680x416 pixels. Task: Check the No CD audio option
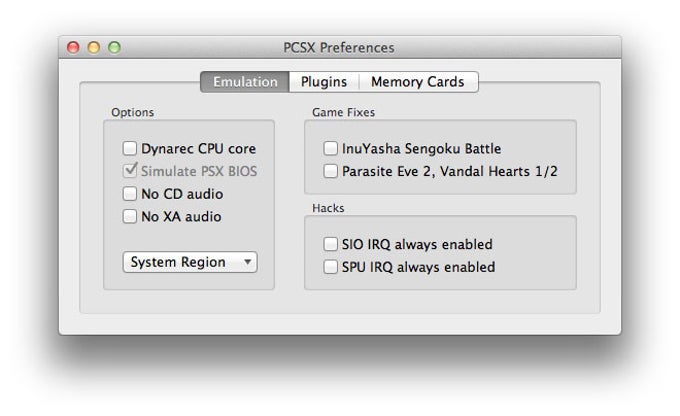[x=130, y=193]
